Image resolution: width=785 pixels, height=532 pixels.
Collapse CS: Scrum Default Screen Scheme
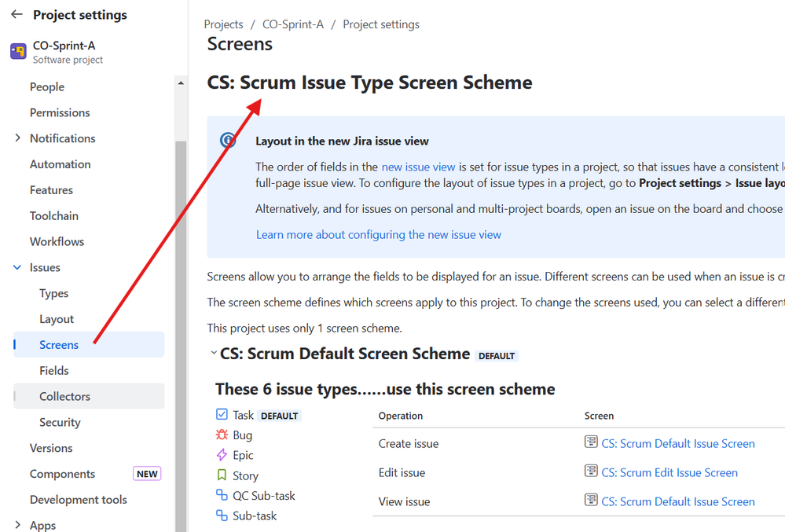coord(214,354)
